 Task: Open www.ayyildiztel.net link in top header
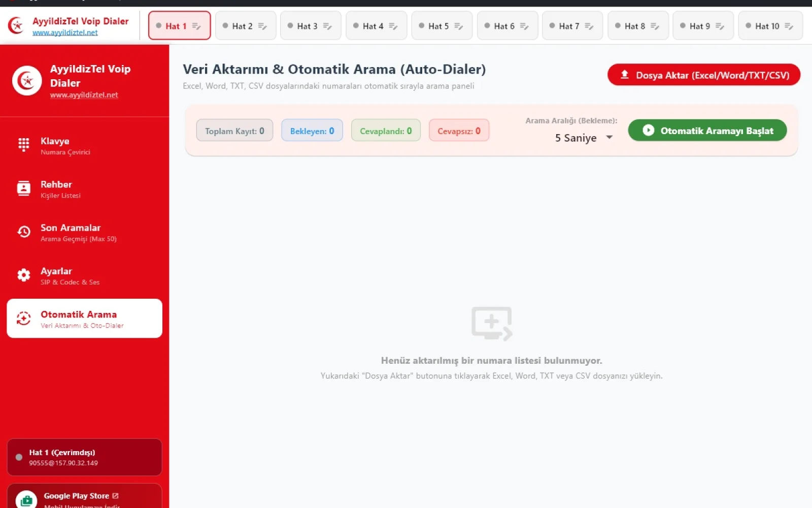click(65, 33)
